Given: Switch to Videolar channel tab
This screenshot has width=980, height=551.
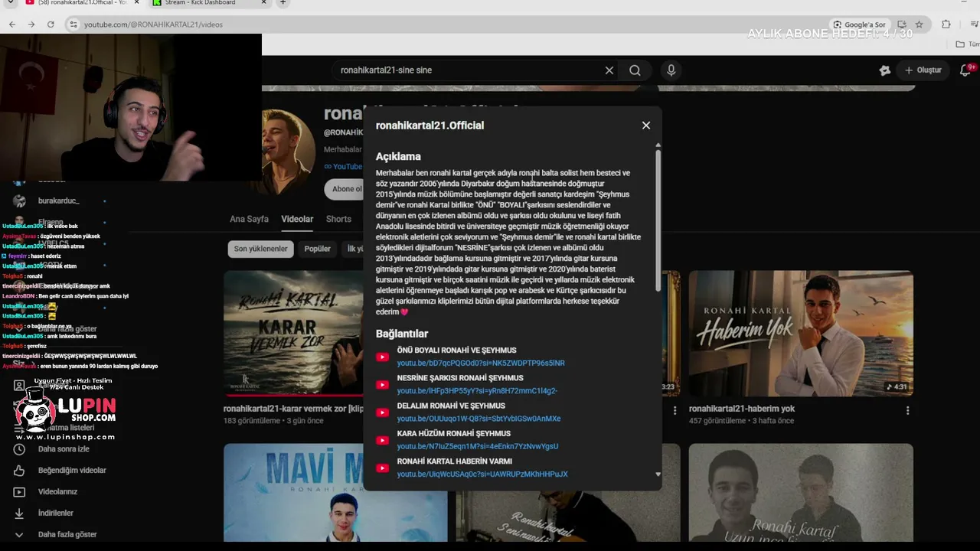Looking at the screenshot, I should click(297, 219).
